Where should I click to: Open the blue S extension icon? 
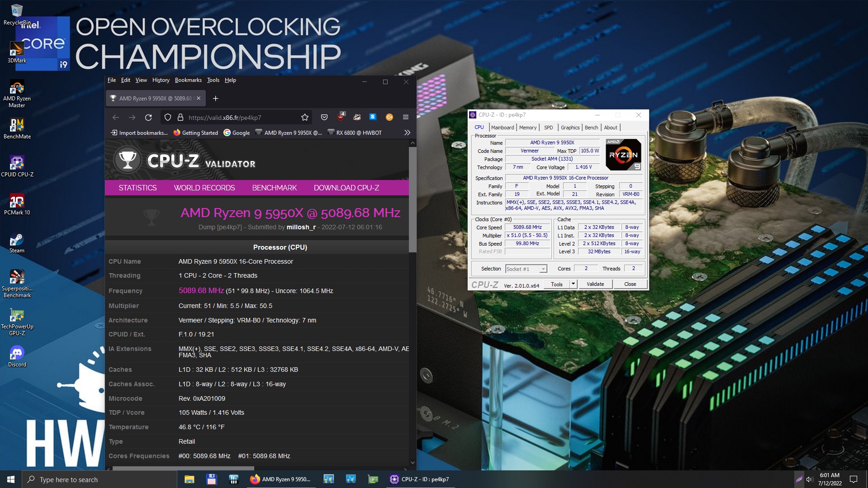[x=373, y=117]
